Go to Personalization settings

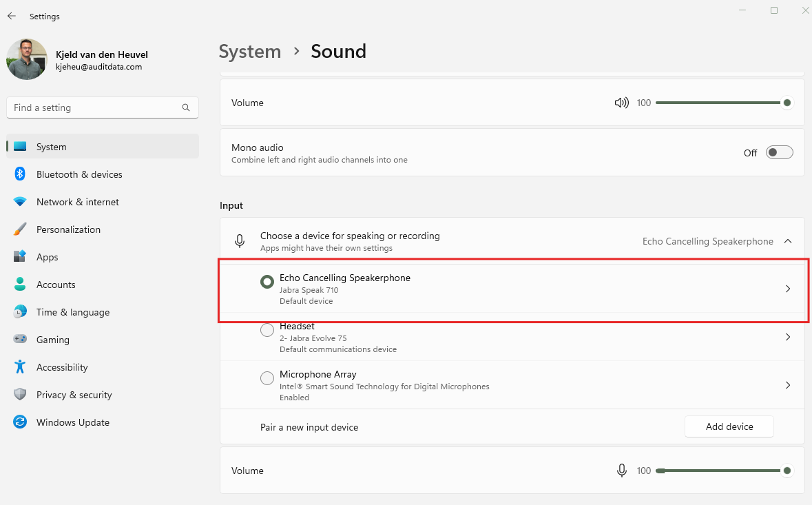[103, 229]
